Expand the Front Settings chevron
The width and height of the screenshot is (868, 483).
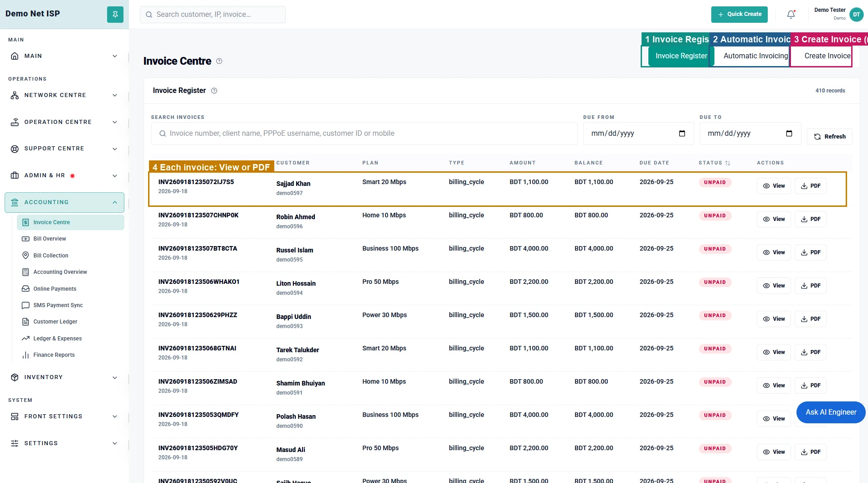(115, 416)
